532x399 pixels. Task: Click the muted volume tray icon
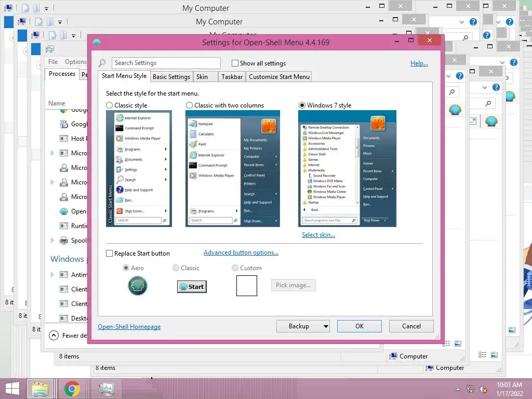[483, 390]
